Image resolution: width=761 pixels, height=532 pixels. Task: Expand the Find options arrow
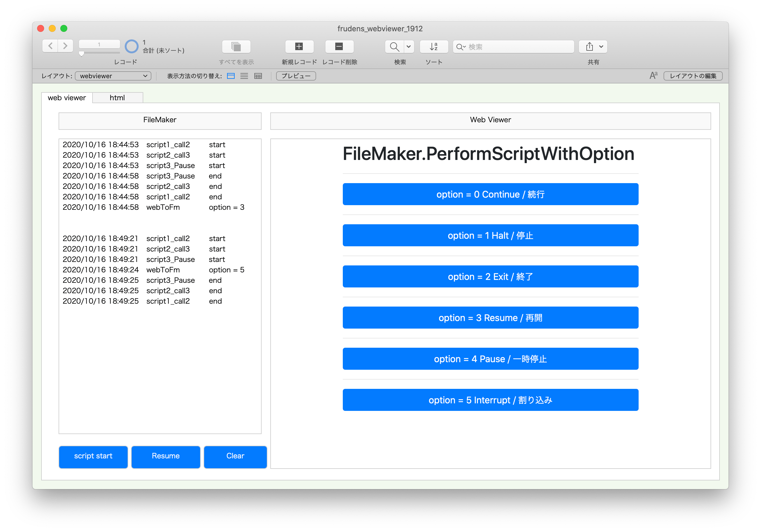pos(409,47)
